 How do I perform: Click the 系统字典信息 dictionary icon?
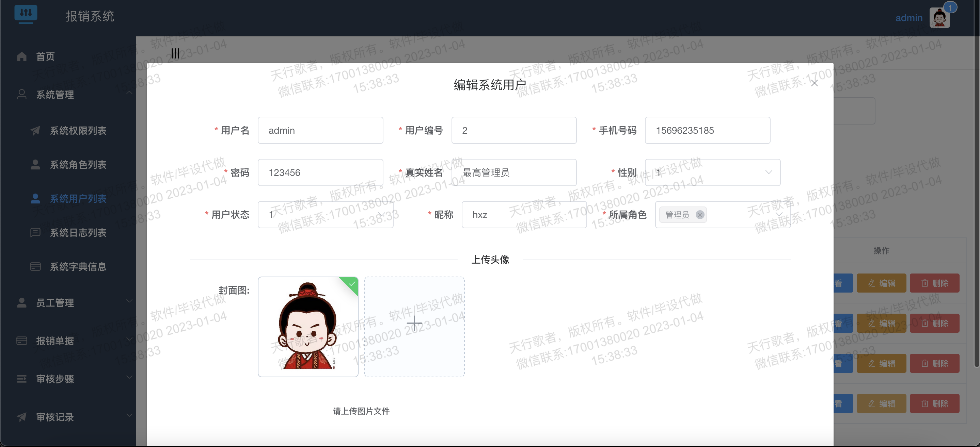click(x=35, y=266)
